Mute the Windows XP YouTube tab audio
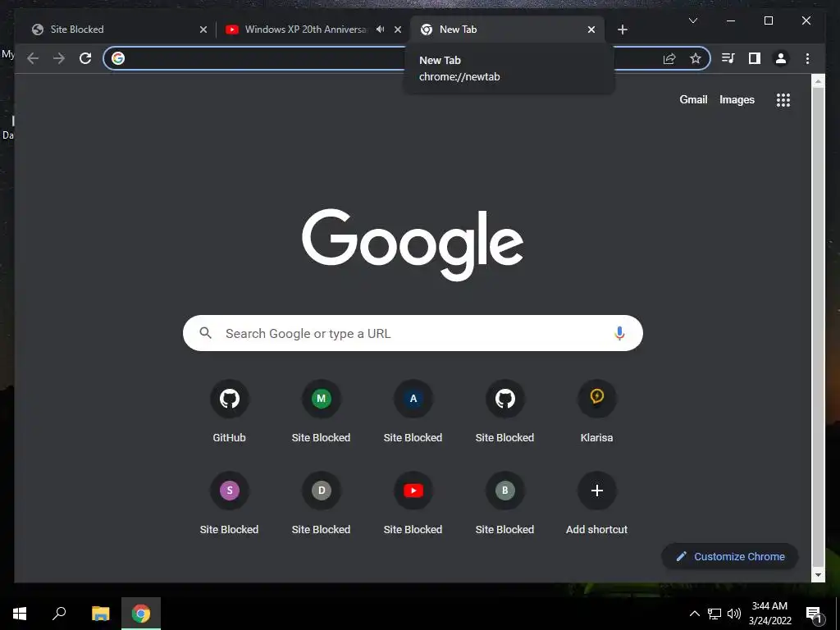Screen dimensions: 840x630 point(380,30)
